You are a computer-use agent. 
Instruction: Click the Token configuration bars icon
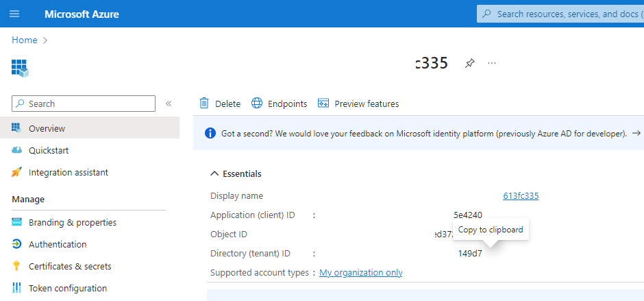16,288
